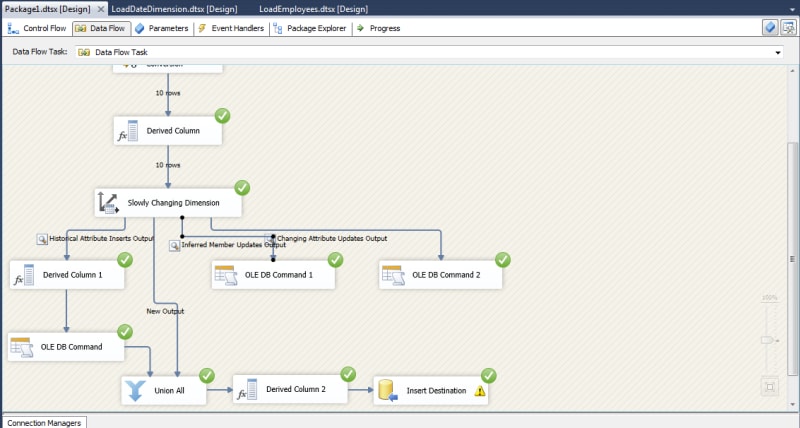Click success checkmark on Derived Column 1

(x=125, y=260)
